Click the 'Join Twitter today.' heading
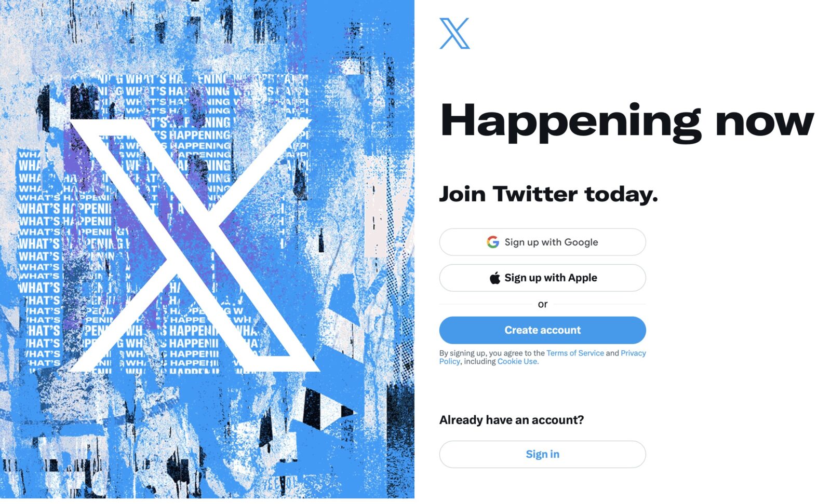 [548, 194]
